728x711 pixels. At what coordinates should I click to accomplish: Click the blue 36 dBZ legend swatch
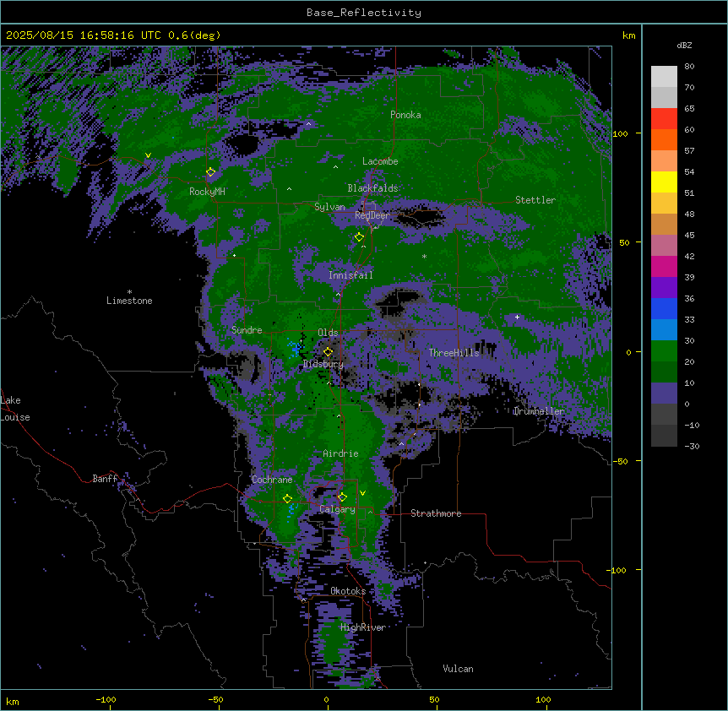664,308
